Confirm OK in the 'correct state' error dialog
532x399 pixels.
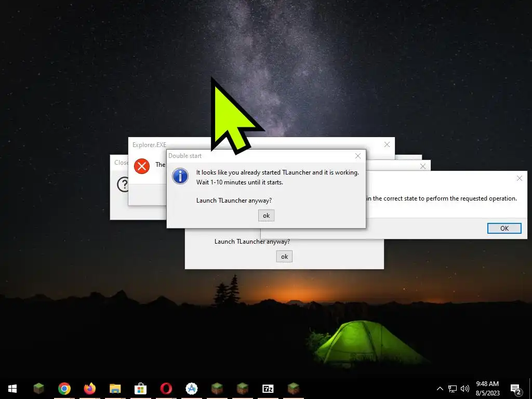point(504,229)
